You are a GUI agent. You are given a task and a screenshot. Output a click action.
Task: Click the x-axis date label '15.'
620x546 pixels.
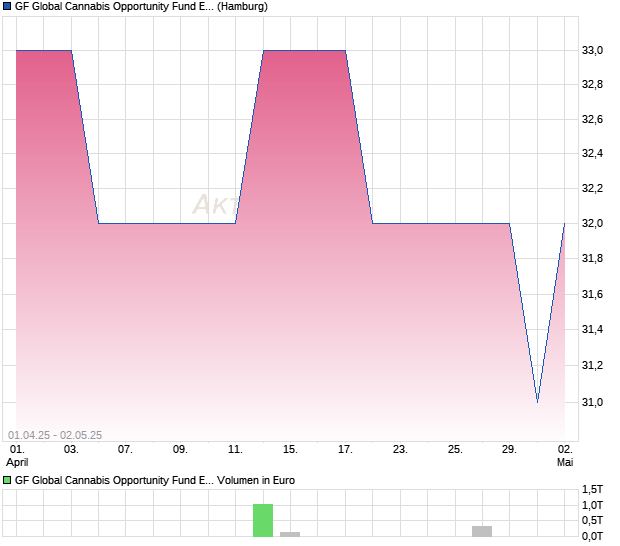pyautogui.click(x=290, y=450)
